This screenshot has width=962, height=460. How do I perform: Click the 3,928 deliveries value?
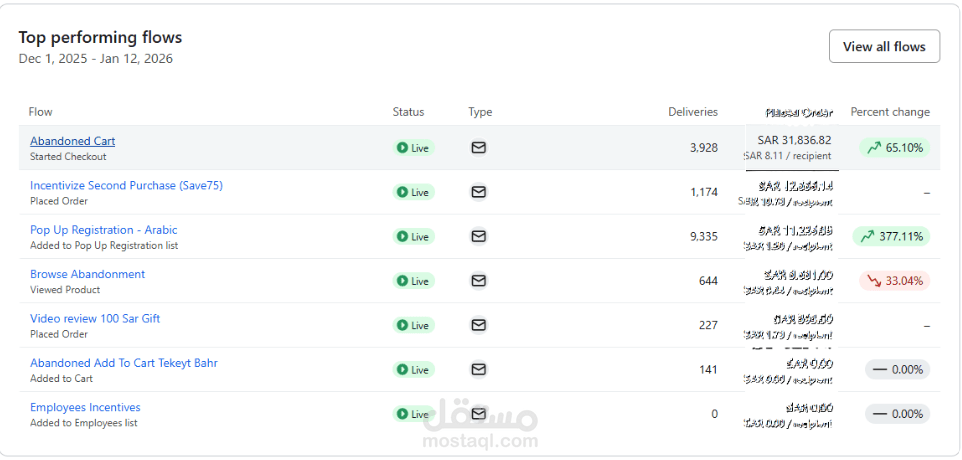click(704, 147)
